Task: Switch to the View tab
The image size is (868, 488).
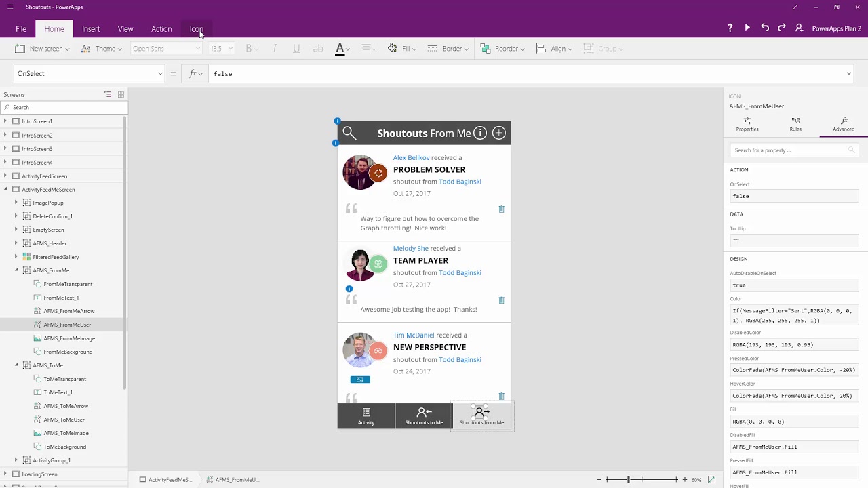Action: pyautogui.click(x=125, y=29)
